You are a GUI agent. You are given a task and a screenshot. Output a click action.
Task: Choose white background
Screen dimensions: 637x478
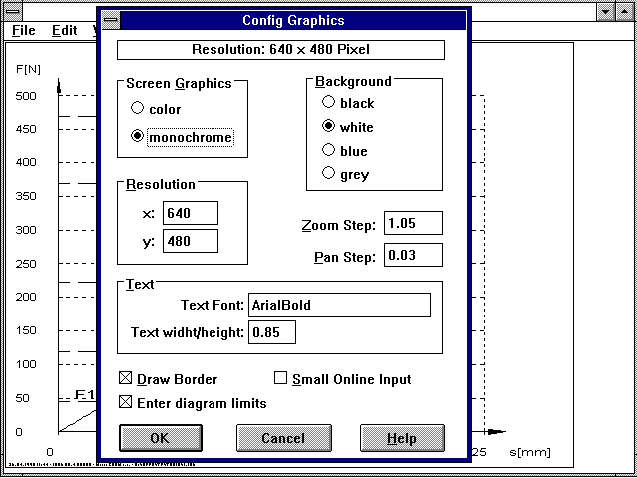click(327, 127)
